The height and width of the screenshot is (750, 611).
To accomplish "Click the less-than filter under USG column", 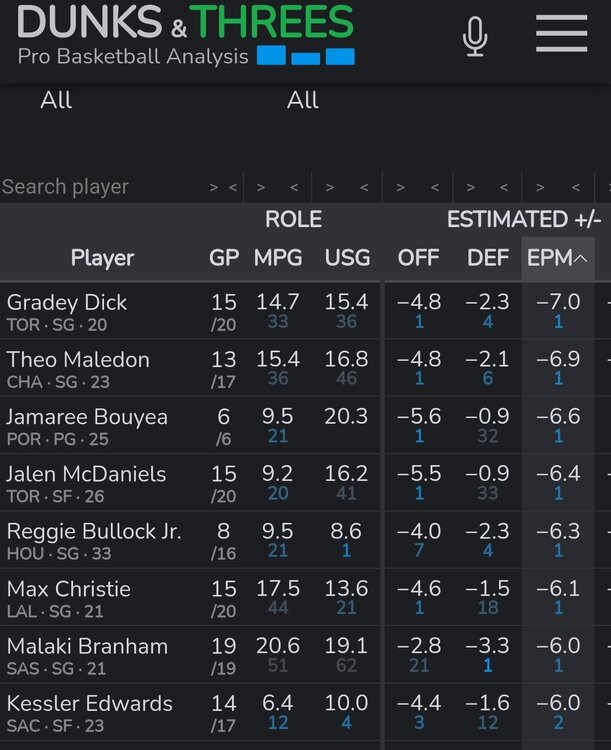I will [364, 187].
